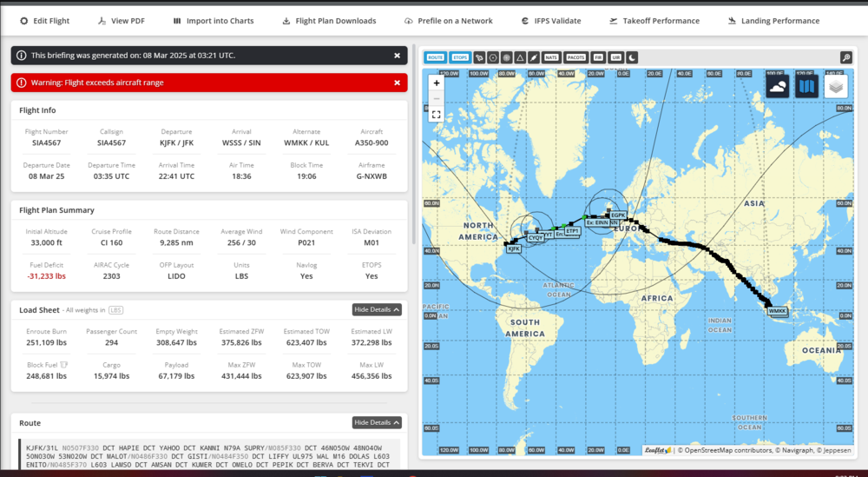Open the weather cloud layer button

(778, 86)
